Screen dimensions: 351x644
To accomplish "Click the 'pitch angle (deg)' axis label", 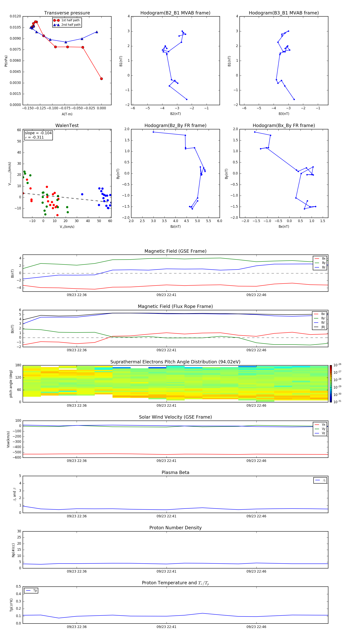I will [11, 384].
